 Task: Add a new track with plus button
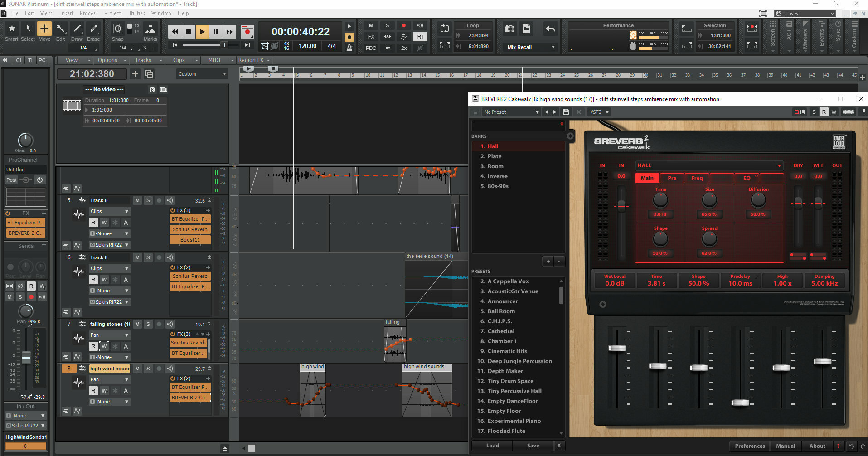click(135, 74)
